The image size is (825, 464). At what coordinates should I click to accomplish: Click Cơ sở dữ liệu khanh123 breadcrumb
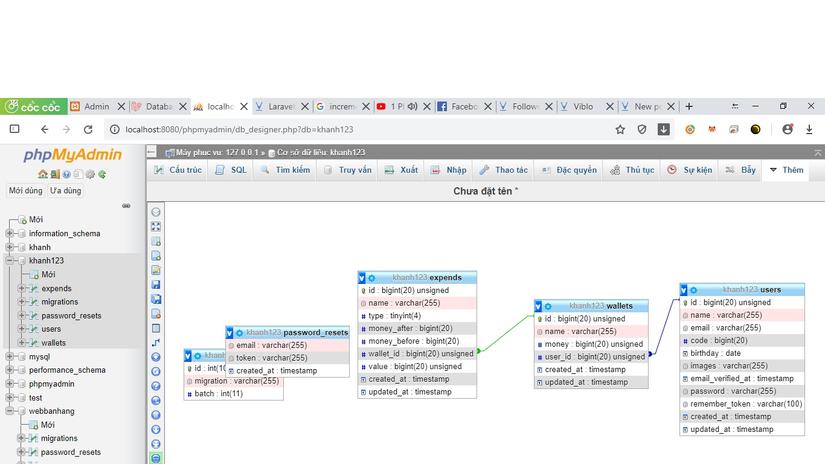(x=321, y=152)
